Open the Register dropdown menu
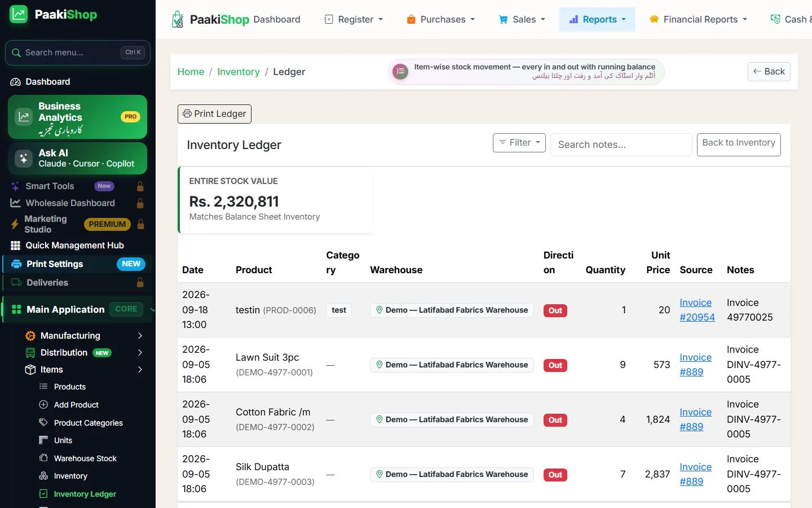This screenshot has width=812, height=508. (x=354, y=19)
